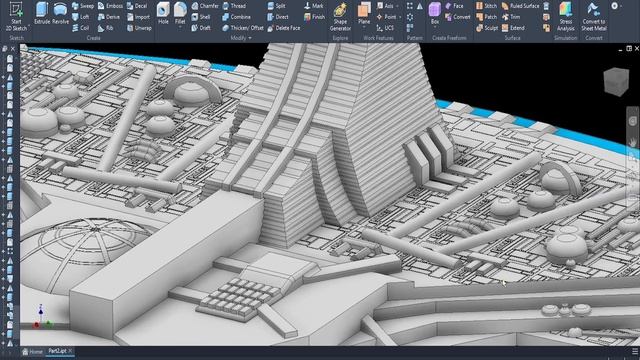Select the Hole tool
The image size is (640, 360).
(x=163, y=13)
